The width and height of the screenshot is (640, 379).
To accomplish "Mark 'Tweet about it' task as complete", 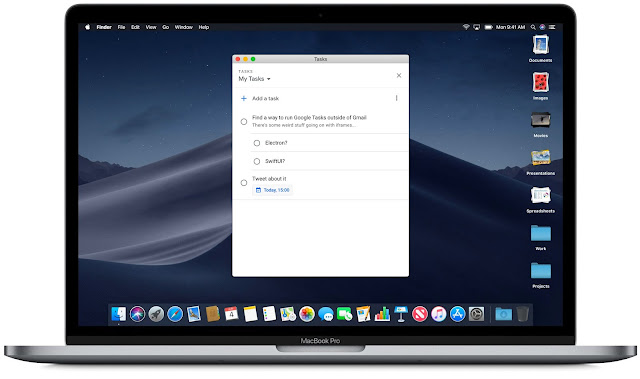I will [244, 183].
